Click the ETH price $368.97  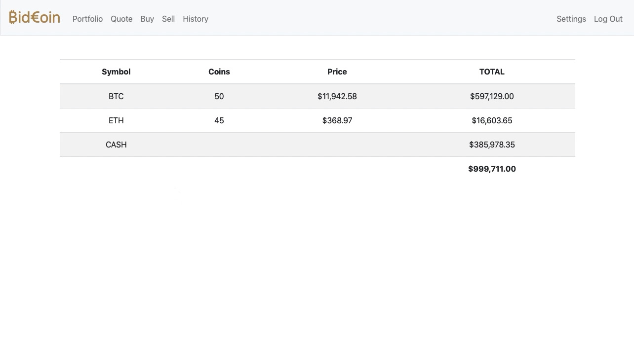click(337, 120)
